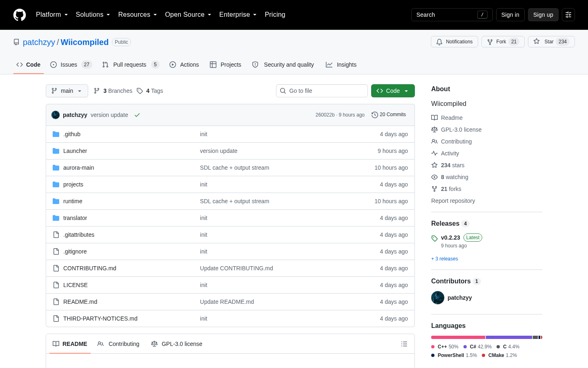The image size is (588, 368).
Task: Click the Notifications bell button
Action: (454, 42)
